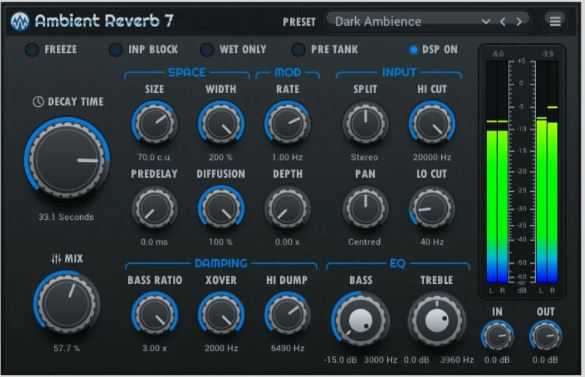Enable the Inp Block toggle
This screenshot has height=377, width=585.
click(x=115, y=50)
